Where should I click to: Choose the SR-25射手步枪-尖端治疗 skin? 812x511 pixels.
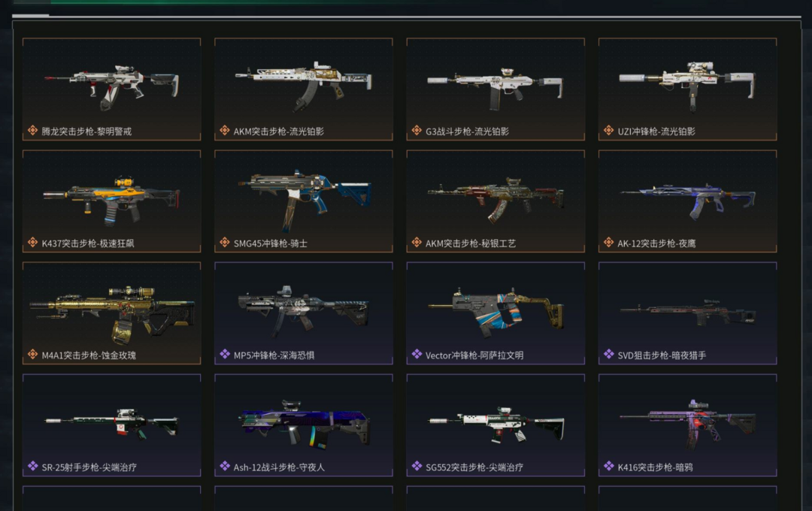[111, 425]
